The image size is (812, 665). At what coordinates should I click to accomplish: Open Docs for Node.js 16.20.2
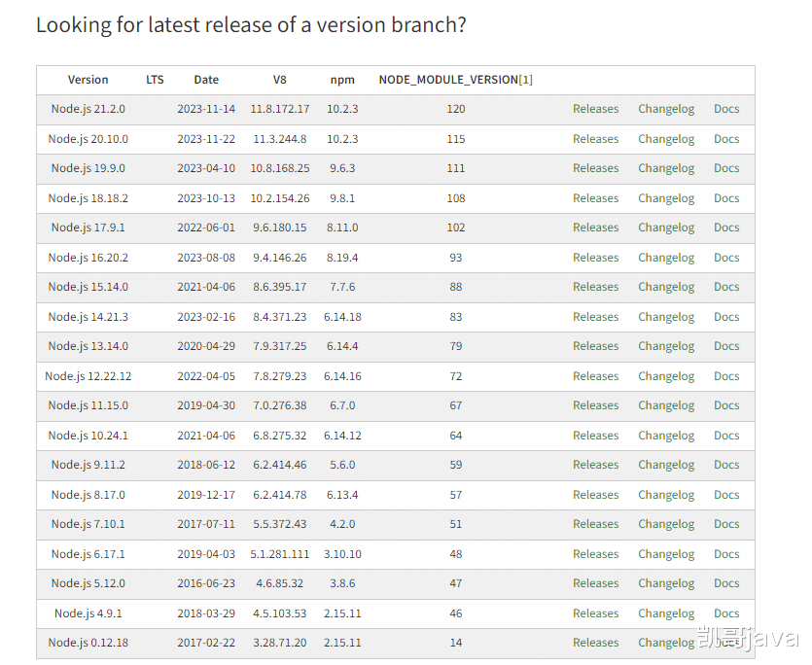pyautogui.click(x=726, y=258)
